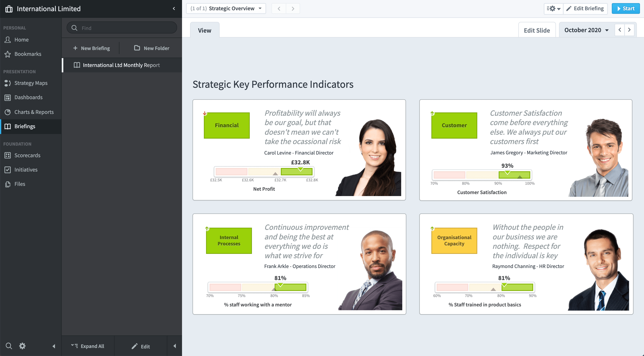Click Expand All in the briefings panel
The image size is (644, 356).
(x=87, y=346)
